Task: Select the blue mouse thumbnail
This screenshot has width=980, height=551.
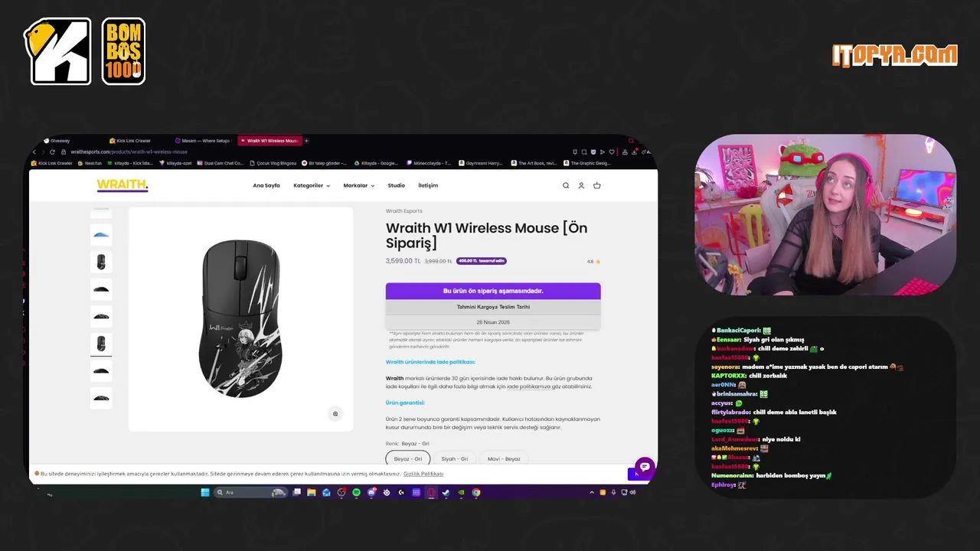Action: point(101,234)
